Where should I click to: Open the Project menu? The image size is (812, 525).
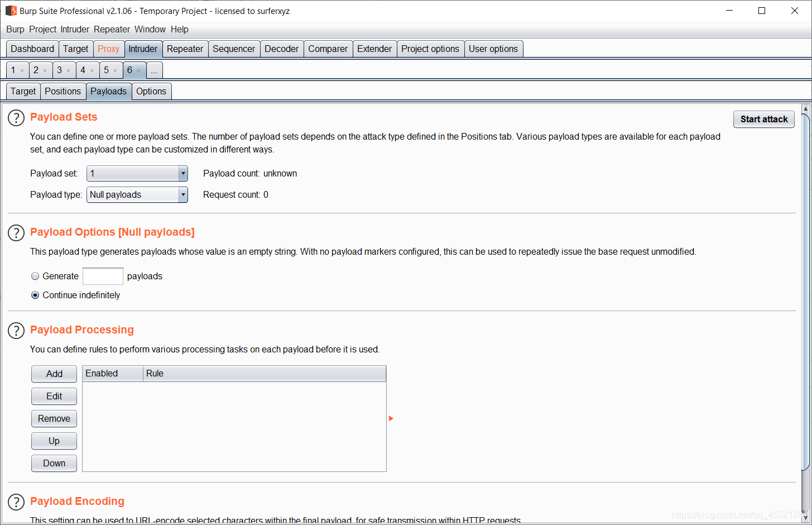click(43, 29)
